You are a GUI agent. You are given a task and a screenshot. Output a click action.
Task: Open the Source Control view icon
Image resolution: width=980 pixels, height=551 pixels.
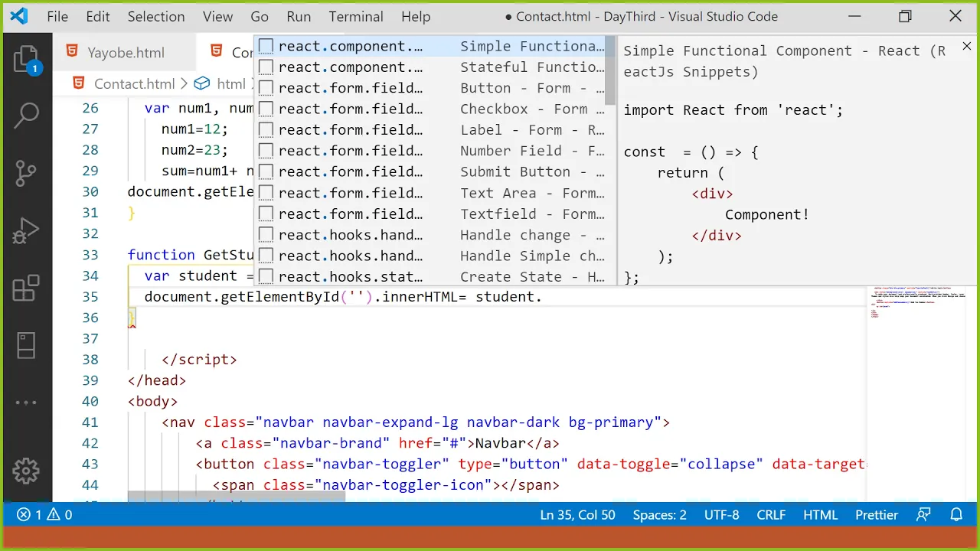(x=26, y=174)
